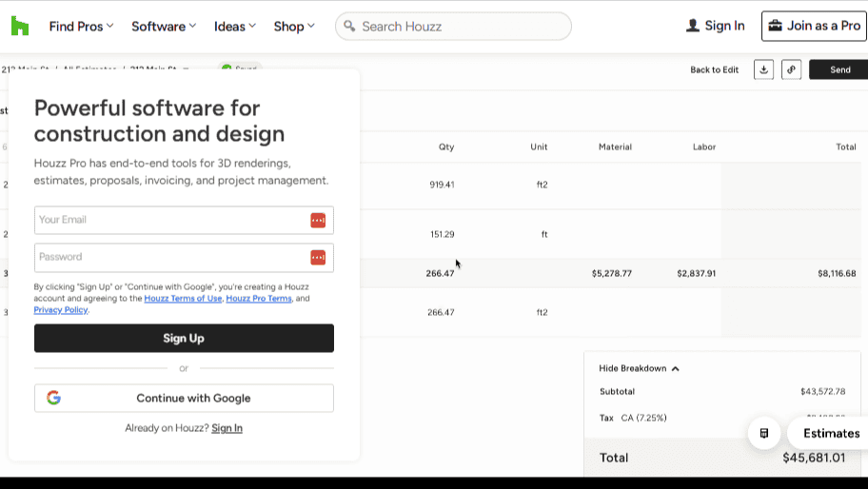Open the Software menu

pos(164,26)
